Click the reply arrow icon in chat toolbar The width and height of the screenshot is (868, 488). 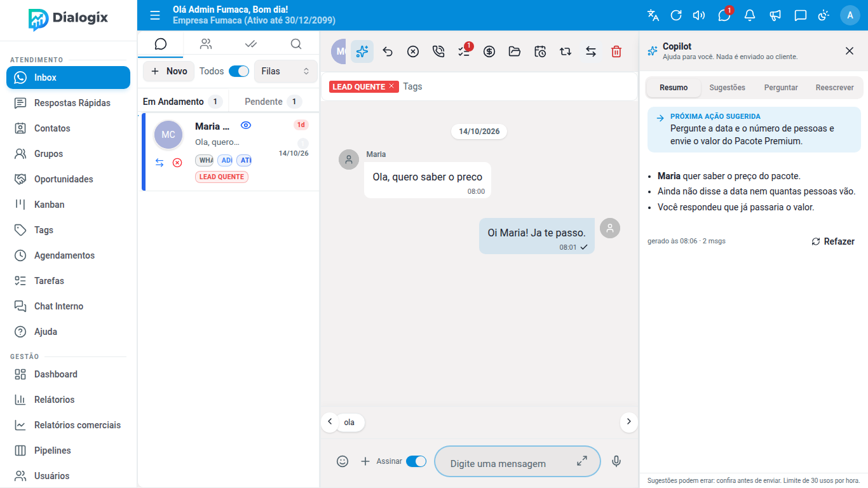[x=388, y=51]
